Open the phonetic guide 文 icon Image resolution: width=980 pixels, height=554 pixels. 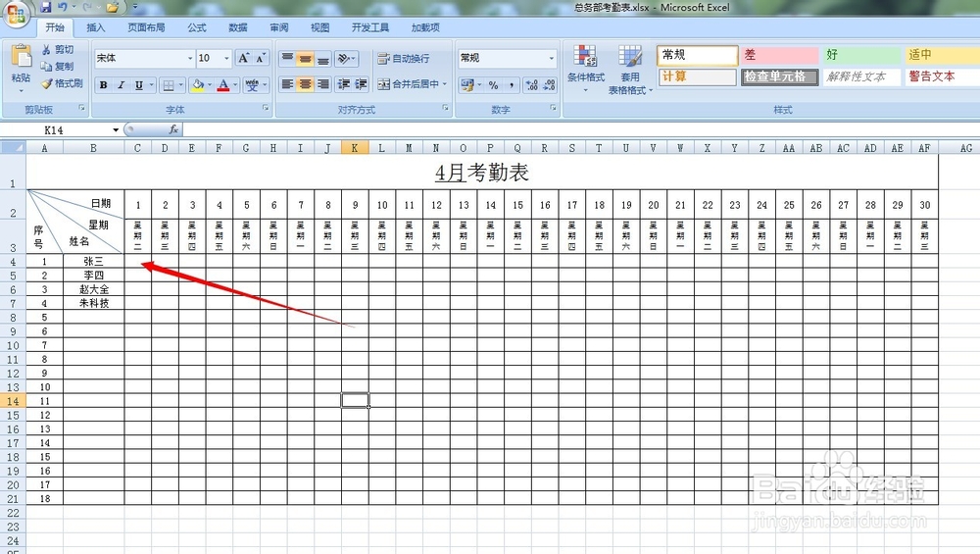(252, 85)
